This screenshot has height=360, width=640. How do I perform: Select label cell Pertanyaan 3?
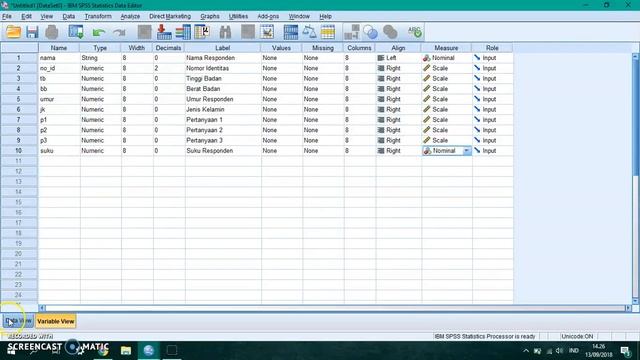pos(223,140)
